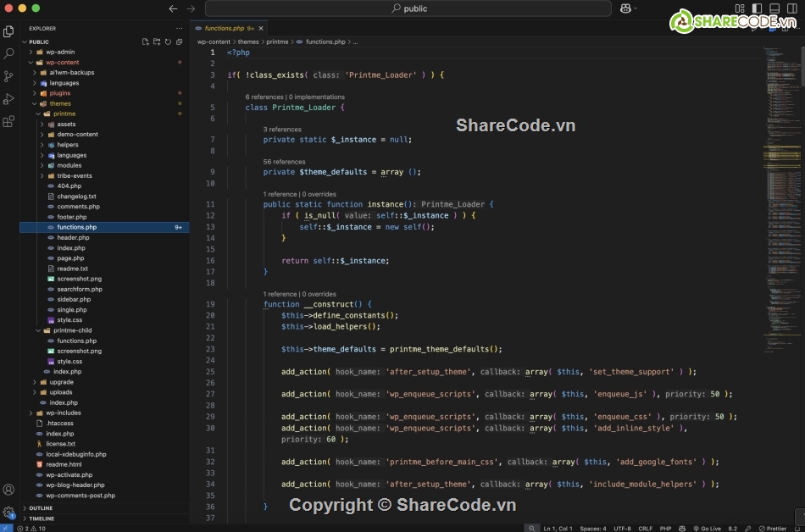The image size is (805, 532).
Task: Expand the wp-admin folder
Action: 31,53
